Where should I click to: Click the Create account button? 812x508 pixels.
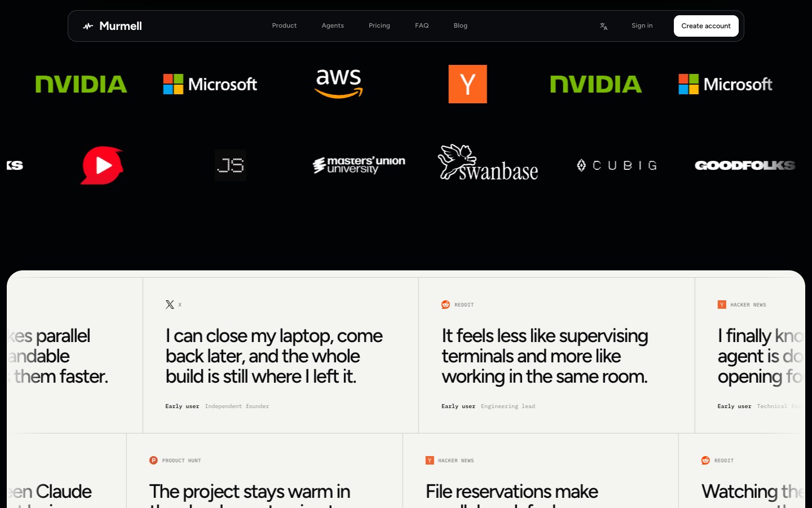(x=706, y=26)
